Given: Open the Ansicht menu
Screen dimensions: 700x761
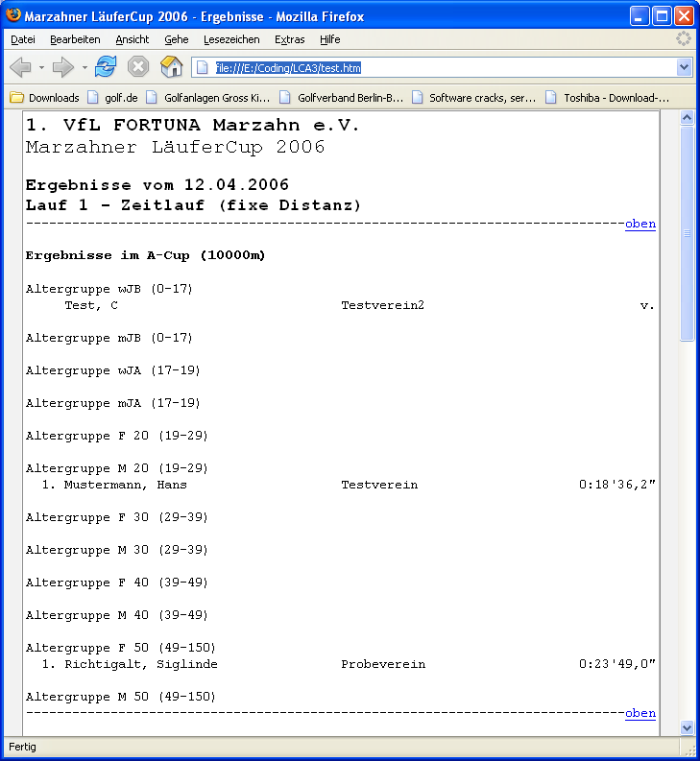Looking at the screenshot, I should (x=133, y=39).
